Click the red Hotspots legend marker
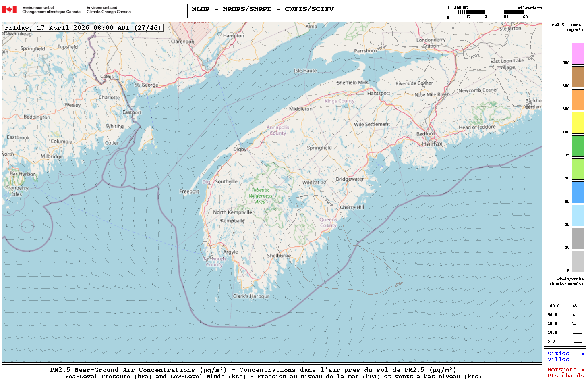The height and width of the screenshot is (383, 588). pyautogui.click(x=583, y=370)
